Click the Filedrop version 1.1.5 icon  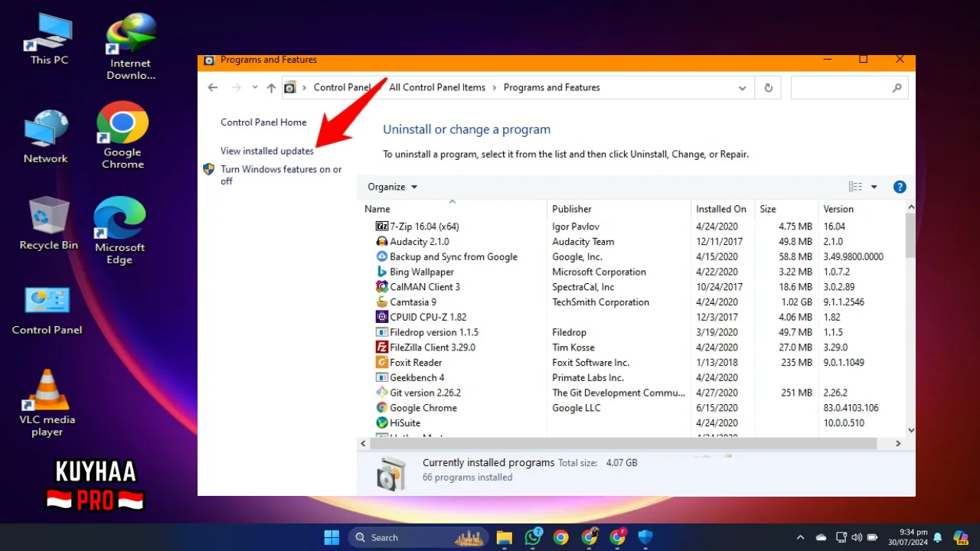pyautogui.click(x=382, y=332)
